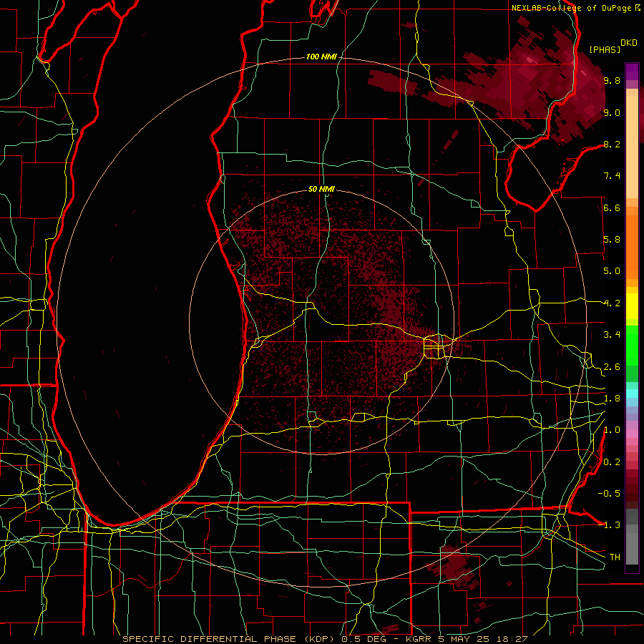Screen dimensions: 644x644
Task: Click the 4.2 value on the scale
Action: pos(612,303)
